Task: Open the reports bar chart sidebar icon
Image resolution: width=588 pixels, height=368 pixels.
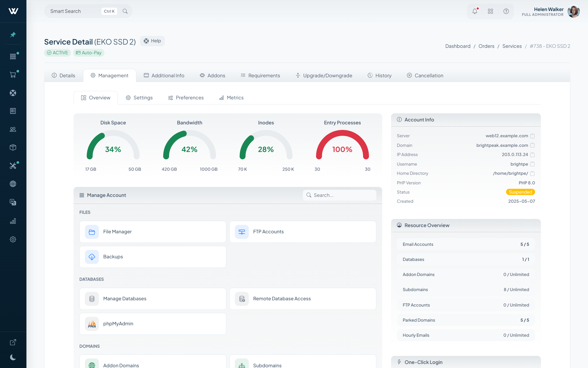Action: [x=13, y=221]
